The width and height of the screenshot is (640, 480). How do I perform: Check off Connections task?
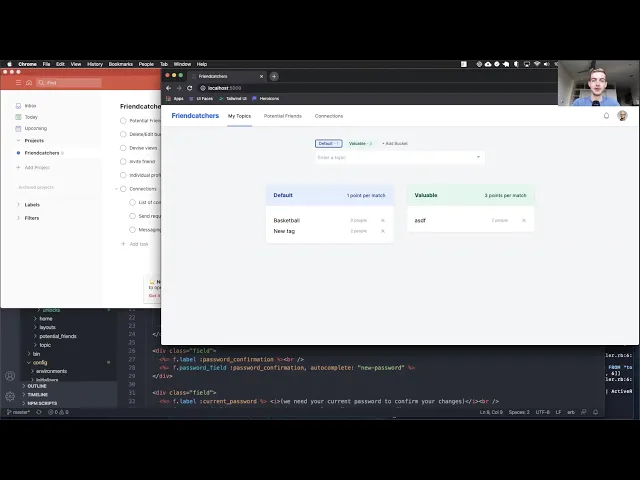coord(123,189)
